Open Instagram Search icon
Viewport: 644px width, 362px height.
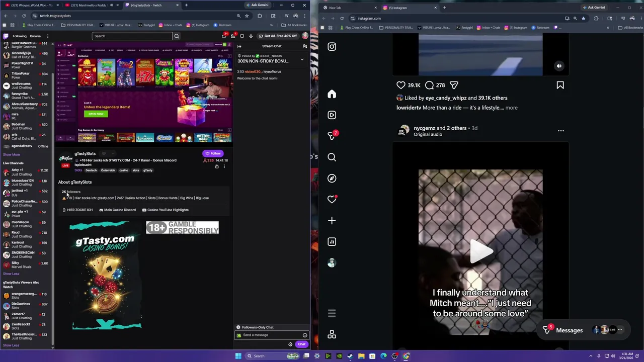pyautogui.click(x=332, y=157)
